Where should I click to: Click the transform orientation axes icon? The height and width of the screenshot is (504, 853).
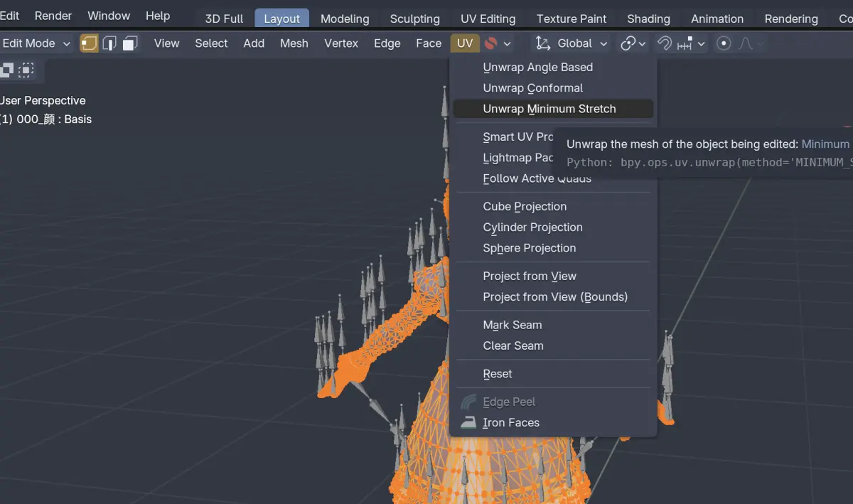point(543,43)
